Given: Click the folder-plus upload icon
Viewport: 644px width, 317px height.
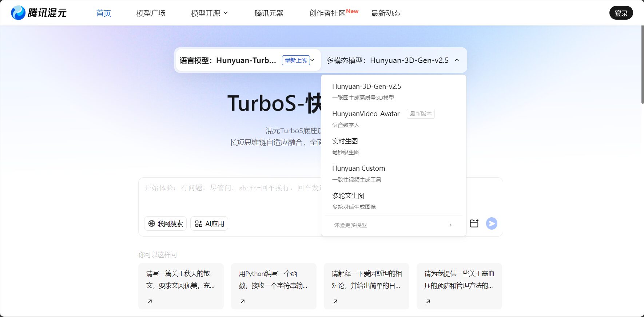Looking at the screenshot, I should [474, 223].
